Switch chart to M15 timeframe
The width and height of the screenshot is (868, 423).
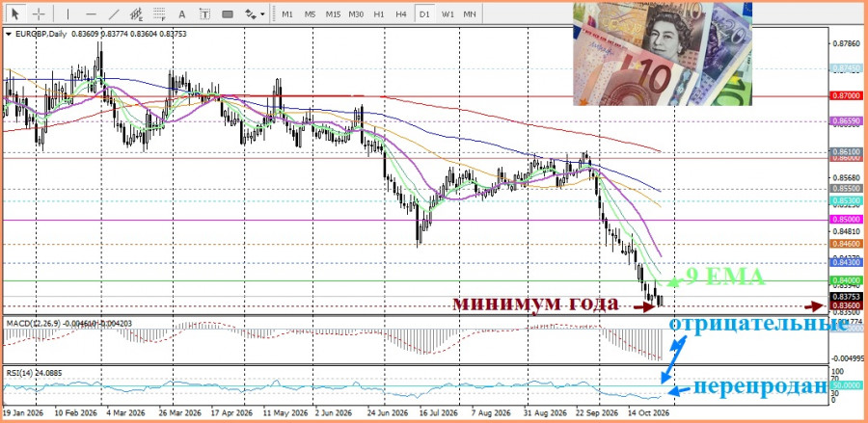333,13
